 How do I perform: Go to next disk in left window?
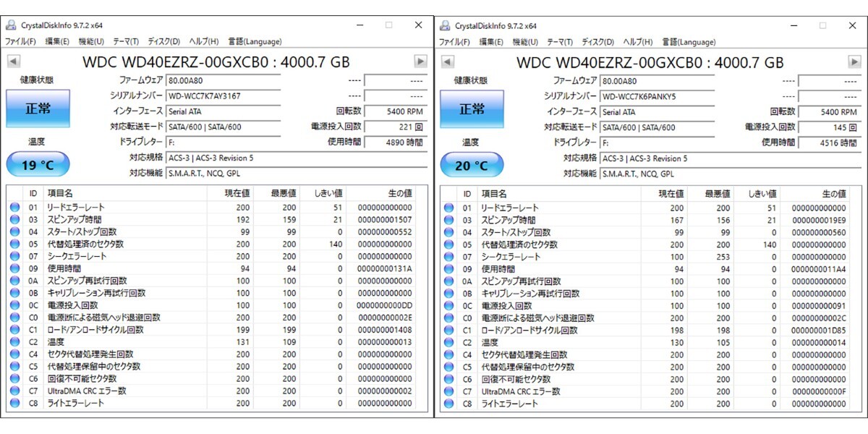coord(420,61)
